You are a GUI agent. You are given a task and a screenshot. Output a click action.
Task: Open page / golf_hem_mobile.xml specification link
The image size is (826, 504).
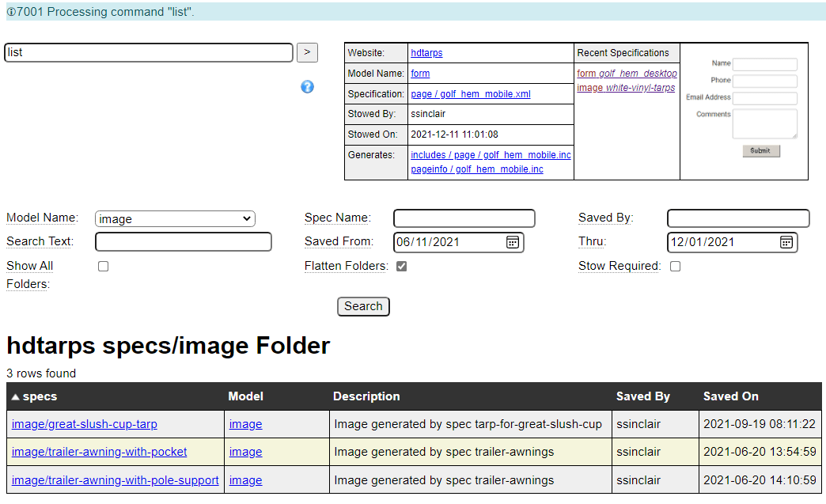[471, 94]
